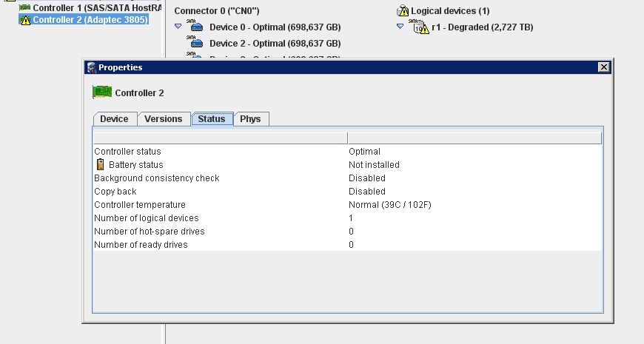The width and height of the screenshot is (644, 344).
Task: Click the Optimal controller status value
Action: click(365, 152)
